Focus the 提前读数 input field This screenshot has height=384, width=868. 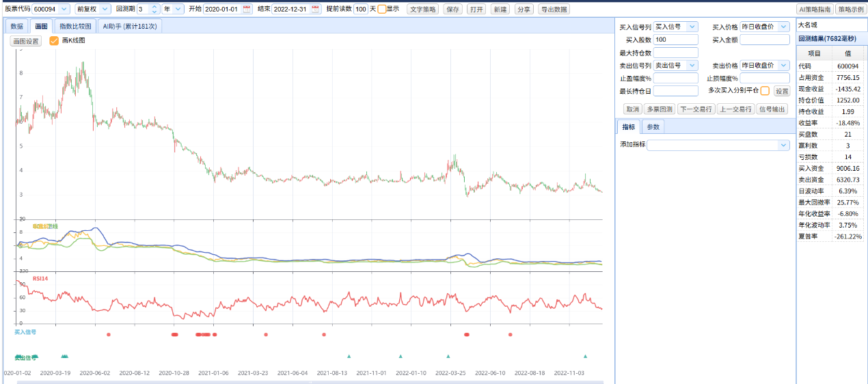click(x=360, y=9)
